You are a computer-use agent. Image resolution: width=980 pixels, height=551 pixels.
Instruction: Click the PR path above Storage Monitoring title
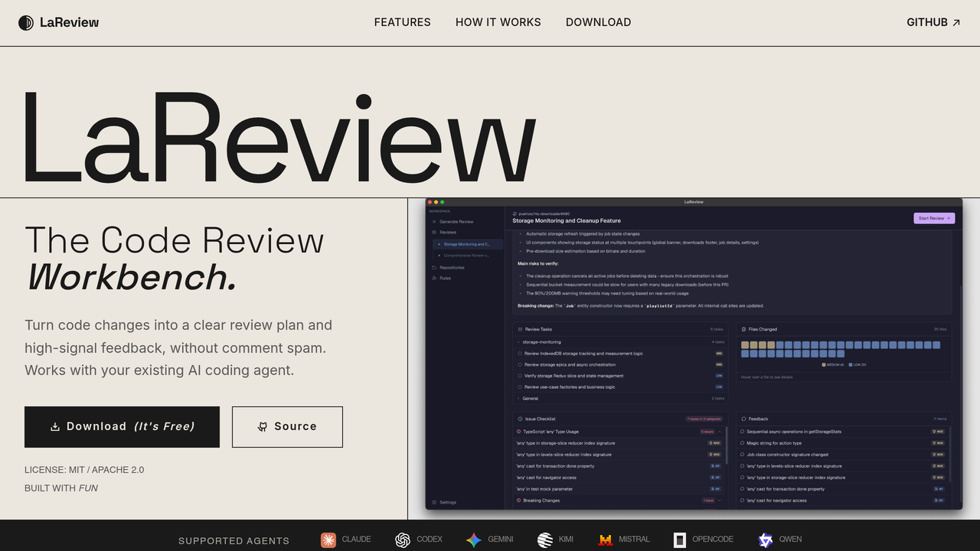pyautogui.click(x=544, y=214)
